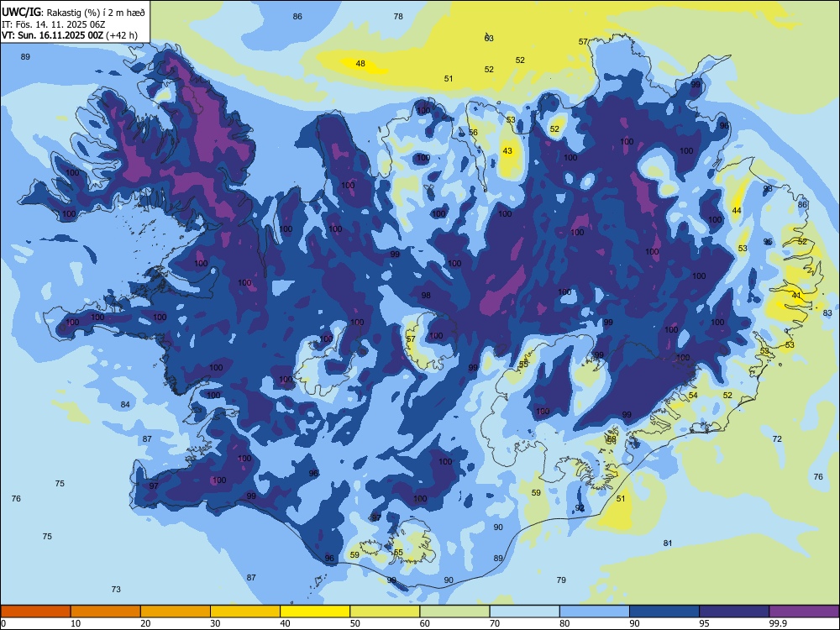The width and height of the screenshot is (840, 630).
Task: Click the map value '58' on the map
Action: click(x=612, y=439)
